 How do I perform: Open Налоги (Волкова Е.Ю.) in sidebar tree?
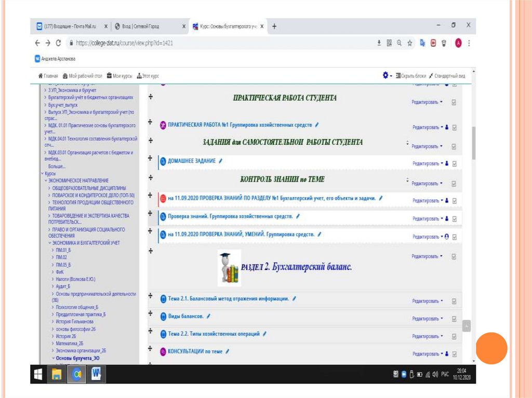(x=75, y=279)
